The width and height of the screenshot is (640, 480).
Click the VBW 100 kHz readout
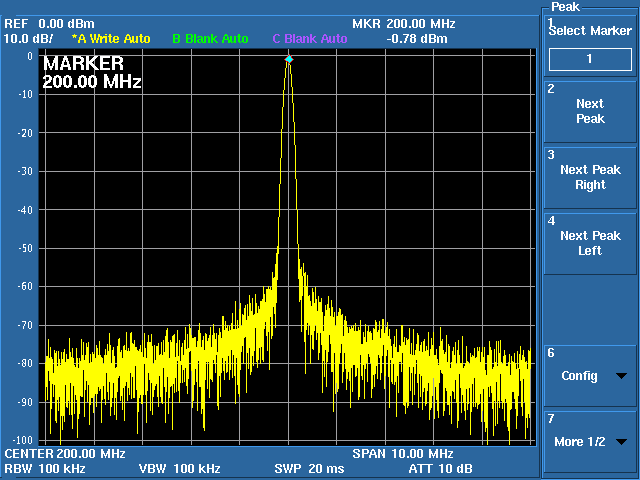180,469
